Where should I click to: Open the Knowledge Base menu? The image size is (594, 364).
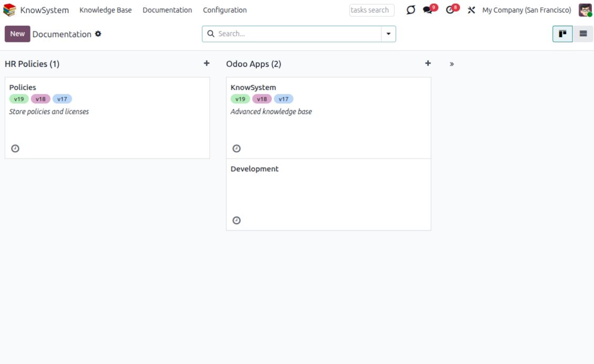tap(106, 10)
